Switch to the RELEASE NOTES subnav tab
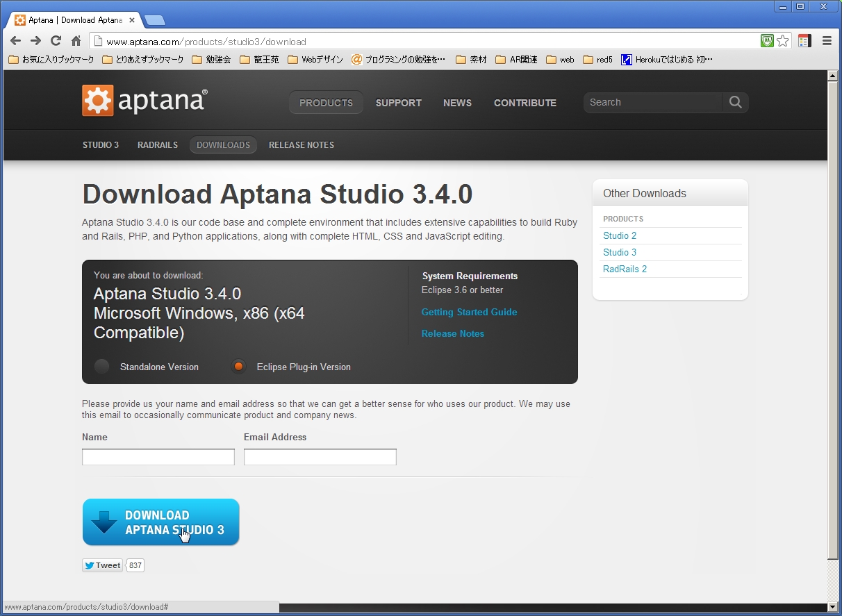This screenshot has height=616, width=842. point(302,145)
